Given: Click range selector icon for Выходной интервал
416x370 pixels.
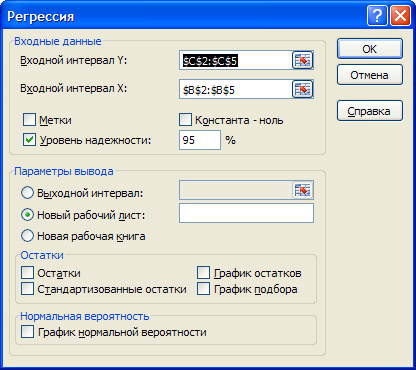Looking at the screenshot, I should click(x=303, y=190).
